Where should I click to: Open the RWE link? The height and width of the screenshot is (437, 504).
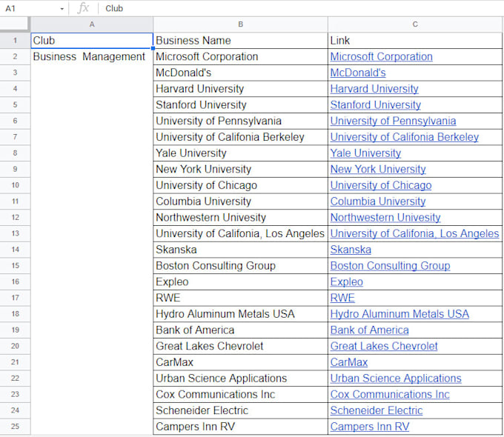pyautogui.click(x=342, y=298)
